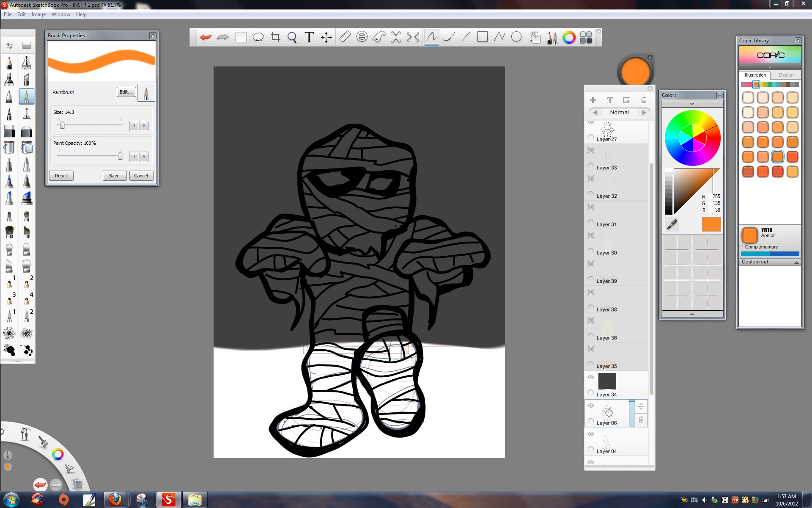Select the Move/Transform layer tool

tap(326, 37)
